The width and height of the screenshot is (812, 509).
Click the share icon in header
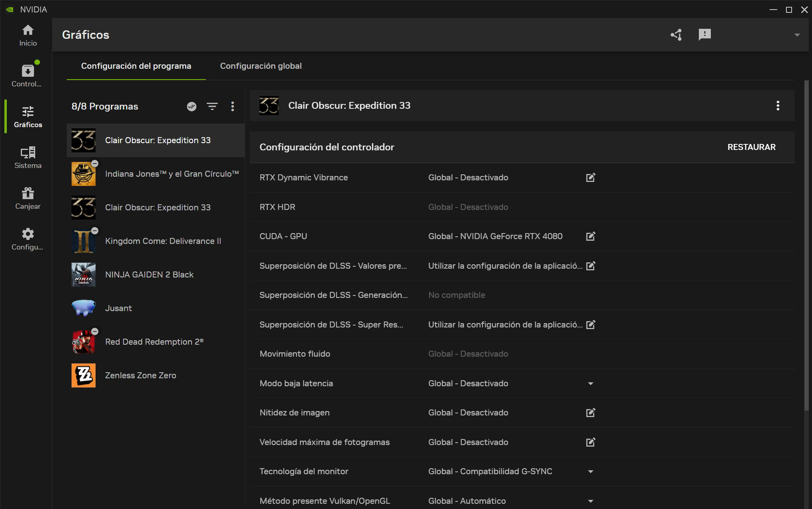click(x=676, y=35)
